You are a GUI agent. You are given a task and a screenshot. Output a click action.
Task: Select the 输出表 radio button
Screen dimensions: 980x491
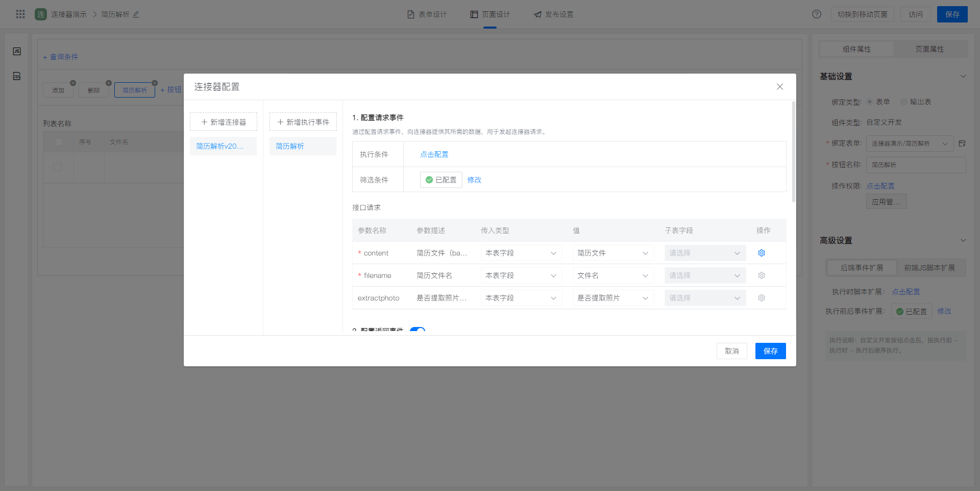[x=904, y=102]
